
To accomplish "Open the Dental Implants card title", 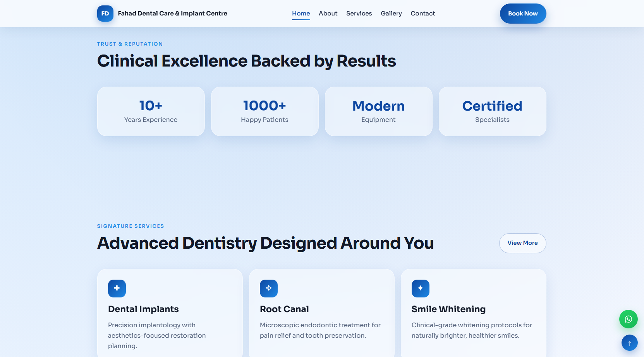I will (x=143, y=309).
